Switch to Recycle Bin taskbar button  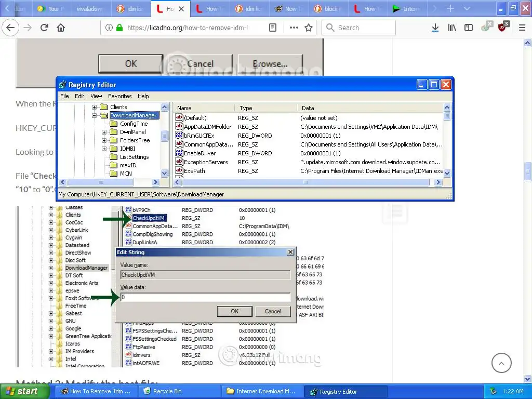coord(179,391)
